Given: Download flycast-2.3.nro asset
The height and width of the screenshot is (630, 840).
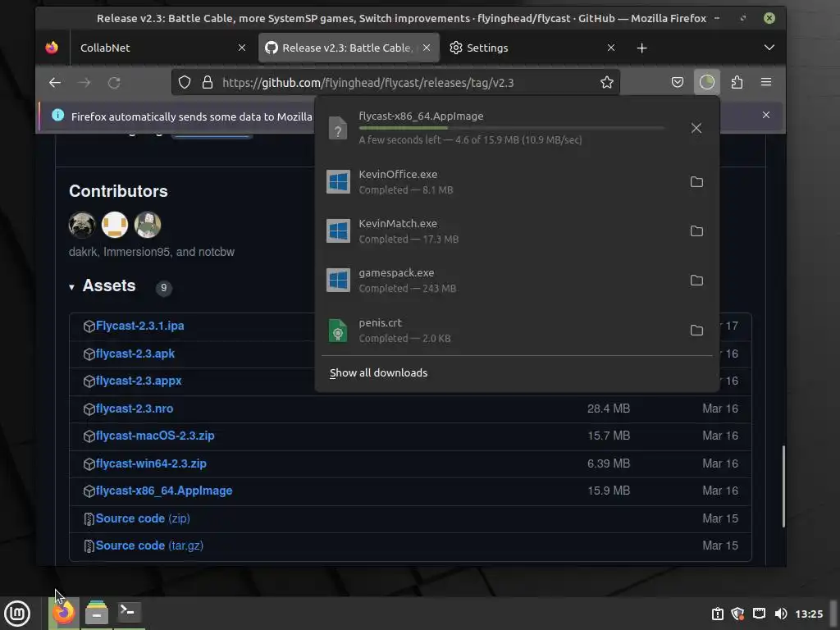Looking at the screenshot, I should click(134, 409).
